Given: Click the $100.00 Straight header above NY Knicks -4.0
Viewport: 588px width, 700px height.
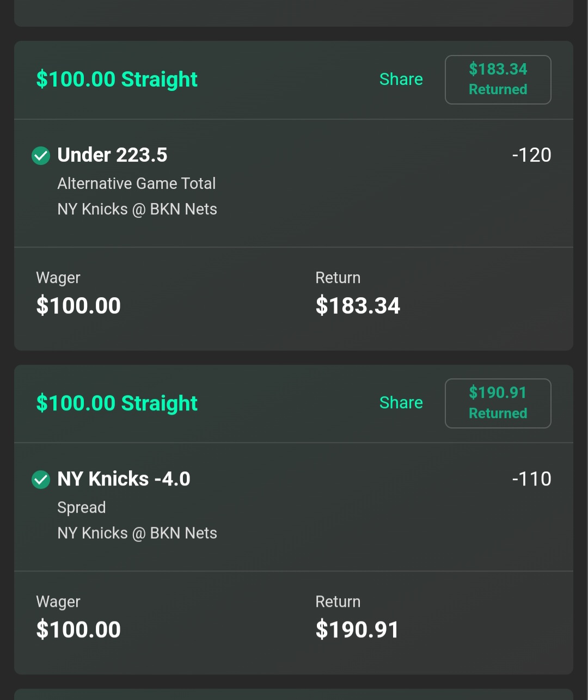Looking at the screenshot, I should pos(117,403).
